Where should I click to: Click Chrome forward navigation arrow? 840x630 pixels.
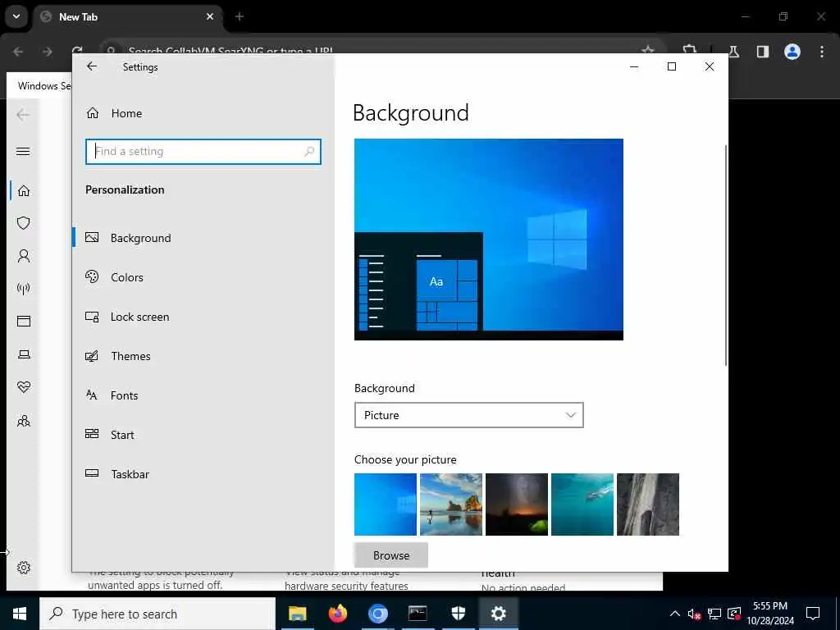(47, 52)
